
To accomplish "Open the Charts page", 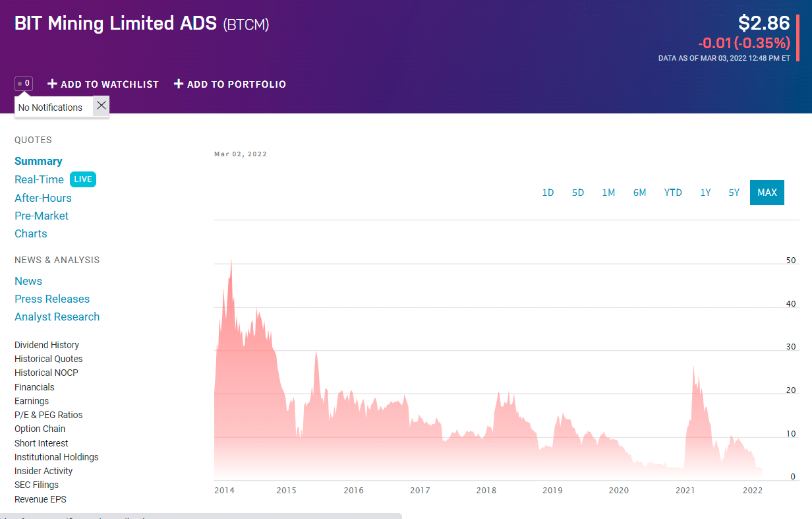I will [x=31, y=233].
